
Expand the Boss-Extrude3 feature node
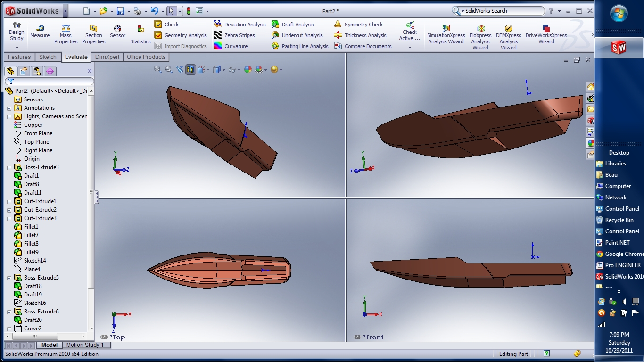[x=9, y=167]
